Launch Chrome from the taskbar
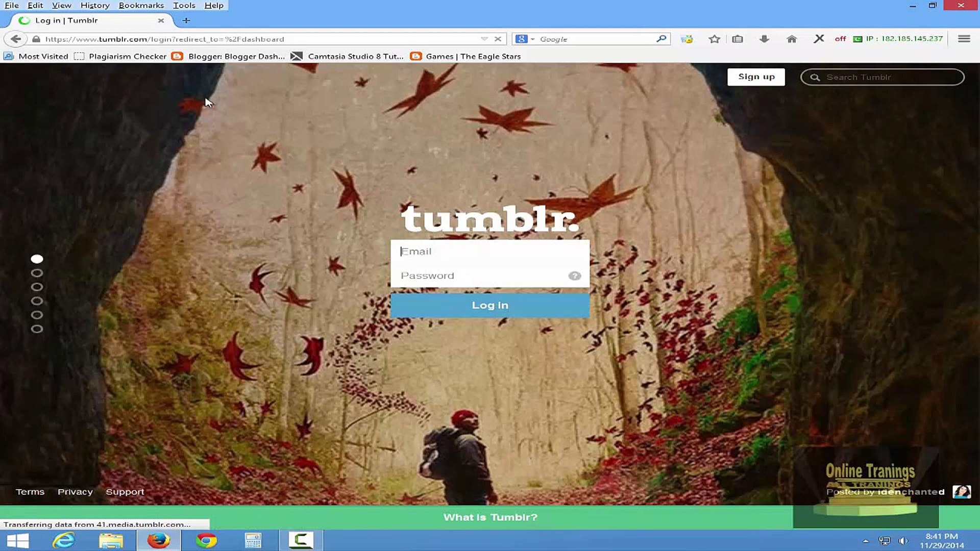Image resolution: width=980 pixels, height=551 pixels. [206, 540]
